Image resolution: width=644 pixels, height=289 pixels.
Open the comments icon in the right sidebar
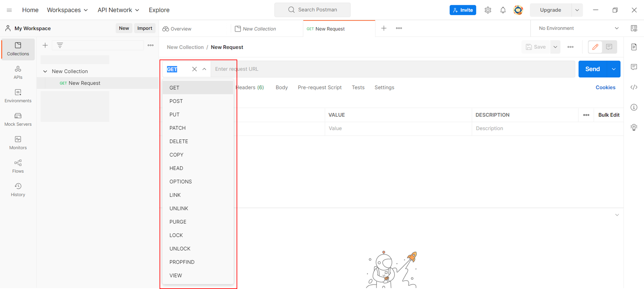pos(634,67)
